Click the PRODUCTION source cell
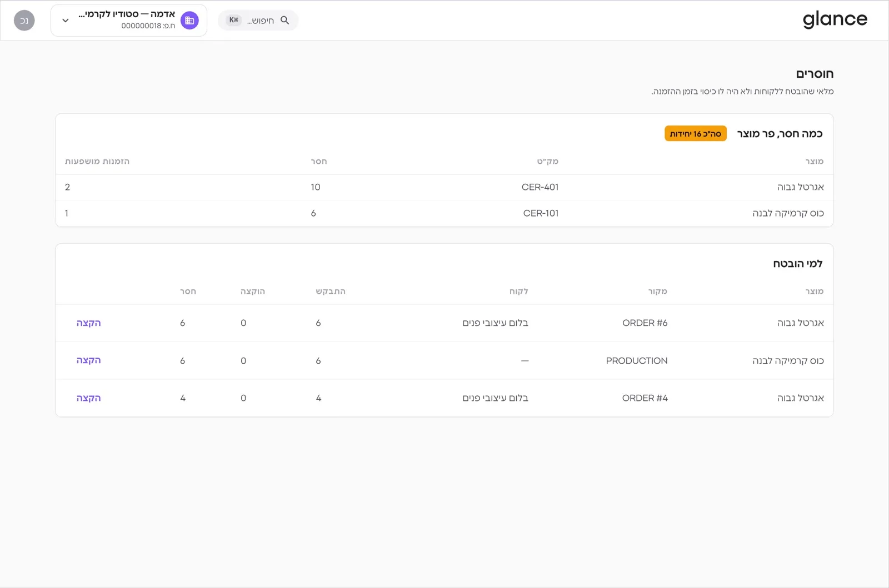 click(x=637, y=360)
